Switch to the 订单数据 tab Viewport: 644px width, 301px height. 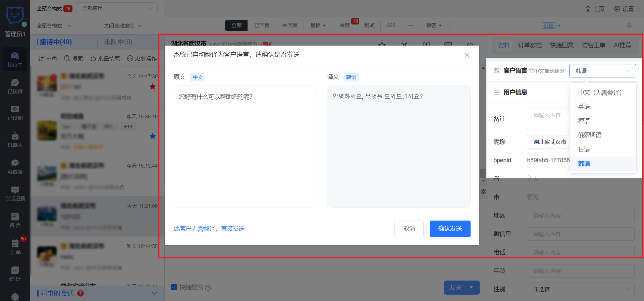[x=530, y=45]
